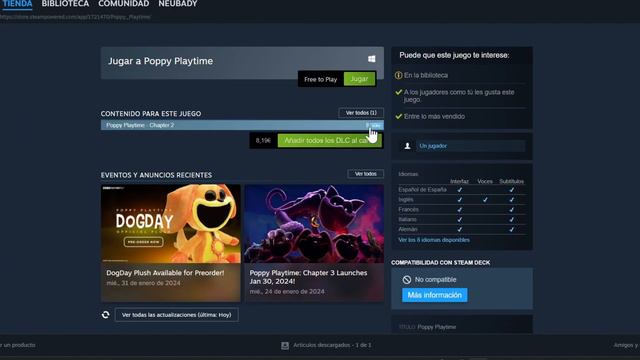Click Español de España language row
This screenshot has width=640, height=360.
(461, 190)
